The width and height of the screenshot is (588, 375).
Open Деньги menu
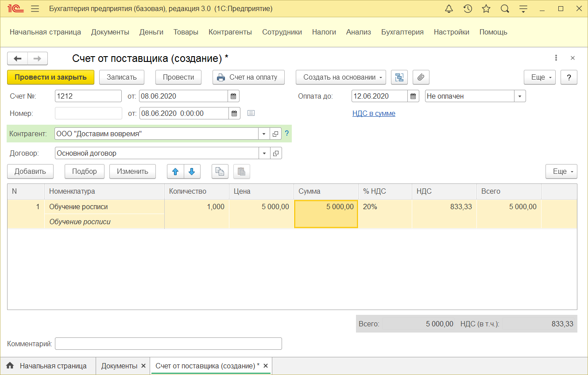click(151, 32)
